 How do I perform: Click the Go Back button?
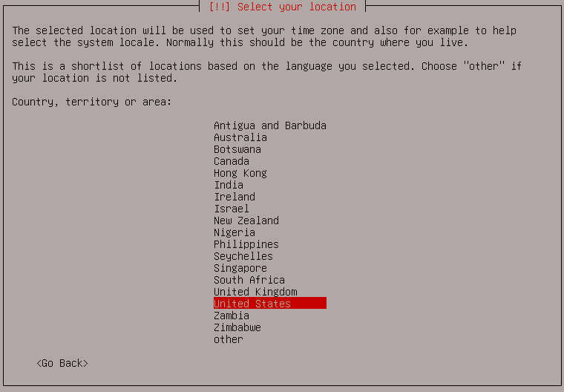click(62, 363)
